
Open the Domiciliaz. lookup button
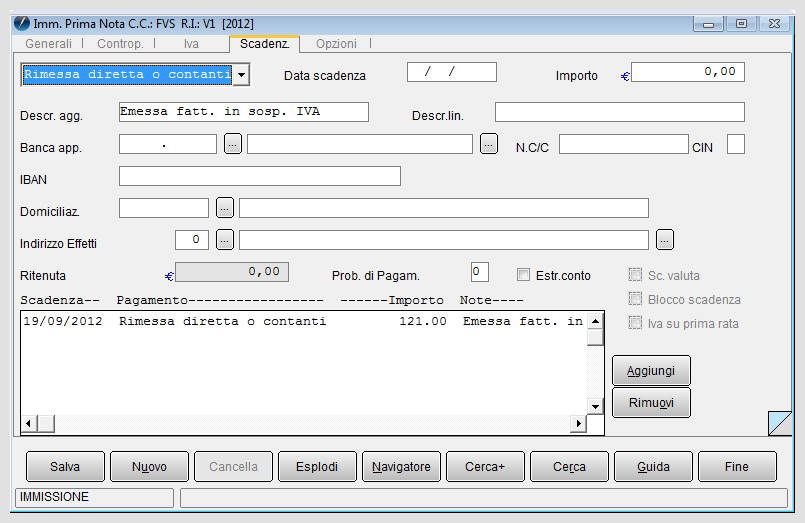pyautogui.click(x=225, y=208)
